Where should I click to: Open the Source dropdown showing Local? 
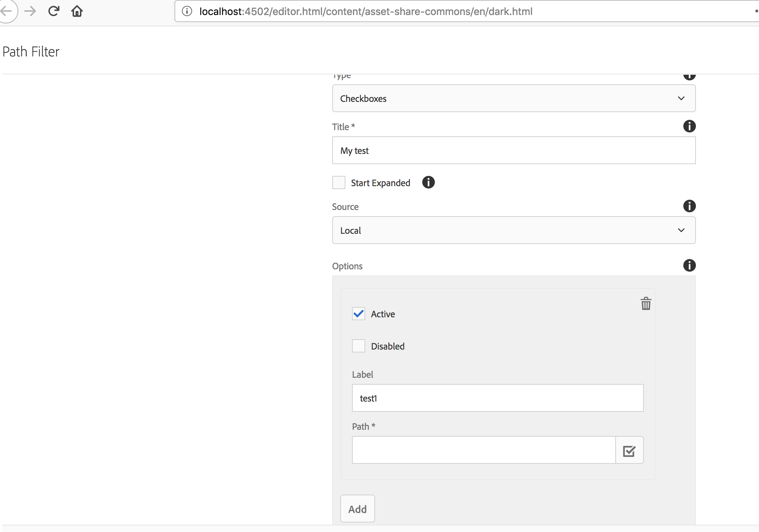tap(513, 230)
